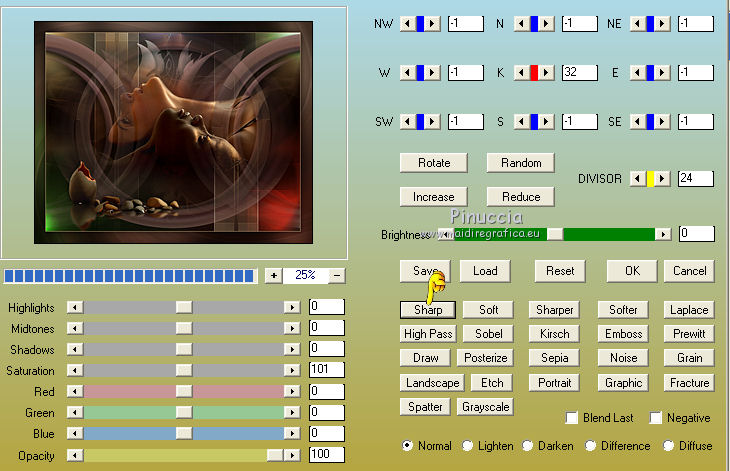Decrease the S value with left arrow

tap(522, 121)
